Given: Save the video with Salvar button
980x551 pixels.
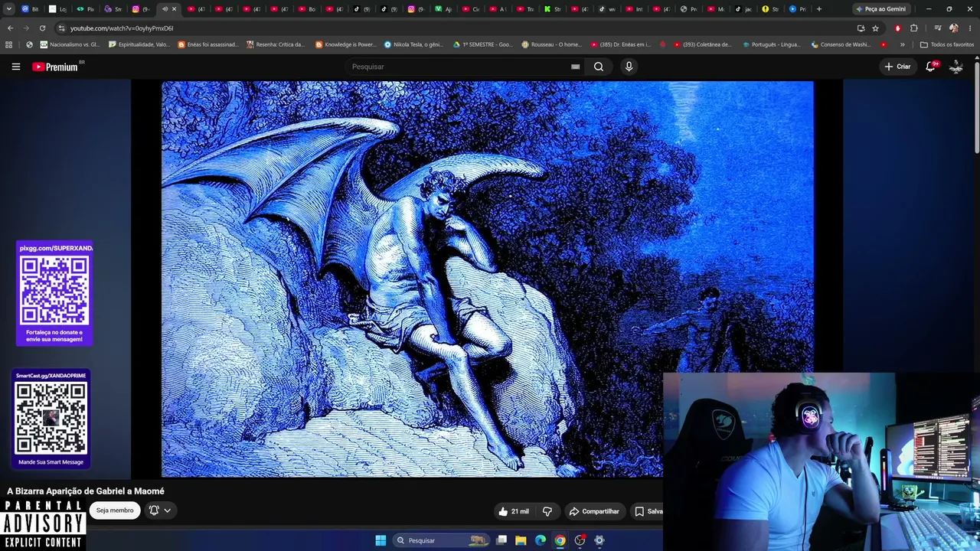Looking at the screenshot, I should coord(648,511).
